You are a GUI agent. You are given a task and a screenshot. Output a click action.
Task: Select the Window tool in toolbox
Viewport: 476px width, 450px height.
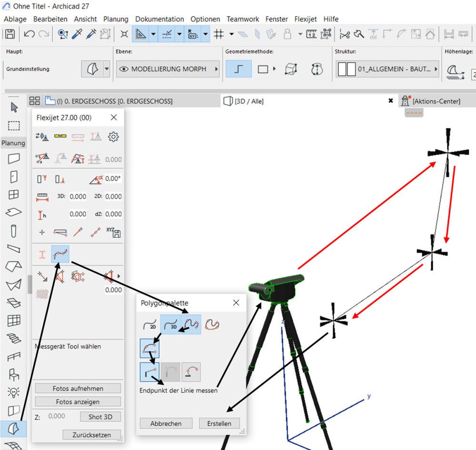coord(14,195)
